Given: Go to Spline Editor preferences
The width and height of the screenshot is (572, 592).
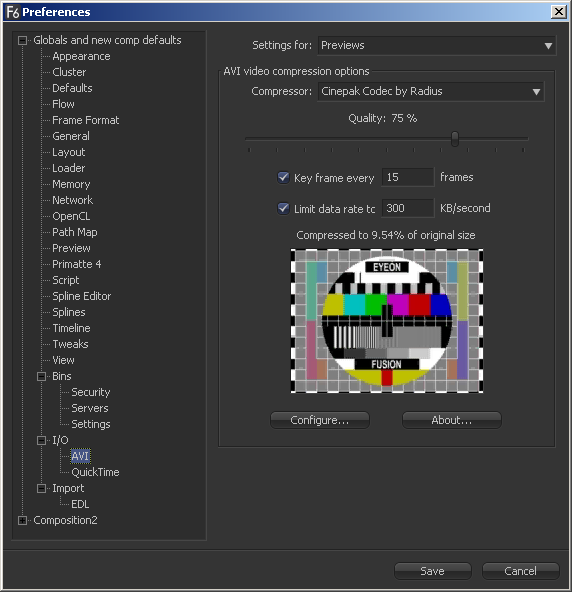Looking at the screenshot, I should tap(82, 296).
